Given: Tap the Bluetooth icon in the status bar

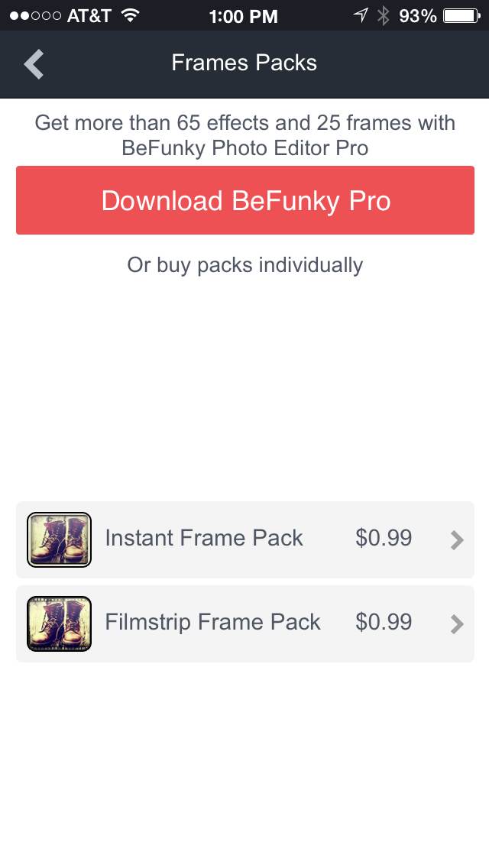Looking at the screenshot, I should [384, 15].
